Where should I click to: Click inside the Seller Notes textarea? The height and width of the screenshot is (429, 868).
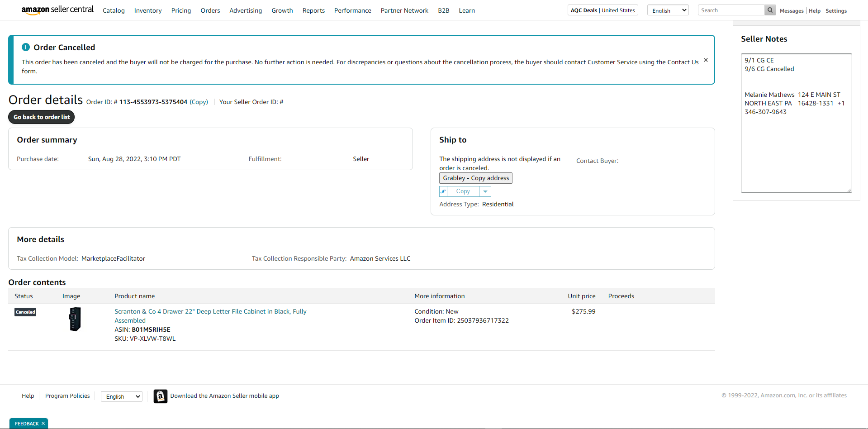[796, 123]
